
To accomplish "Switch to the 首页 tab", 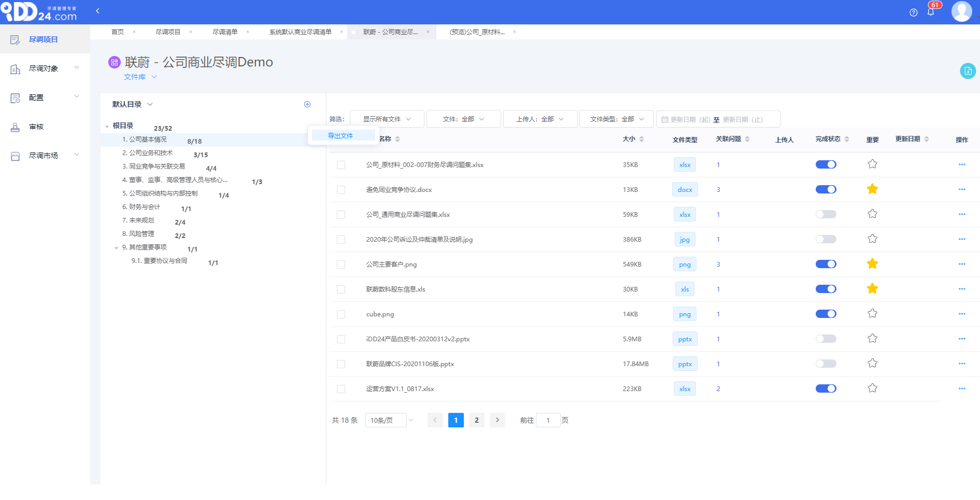I will (118, 32).
